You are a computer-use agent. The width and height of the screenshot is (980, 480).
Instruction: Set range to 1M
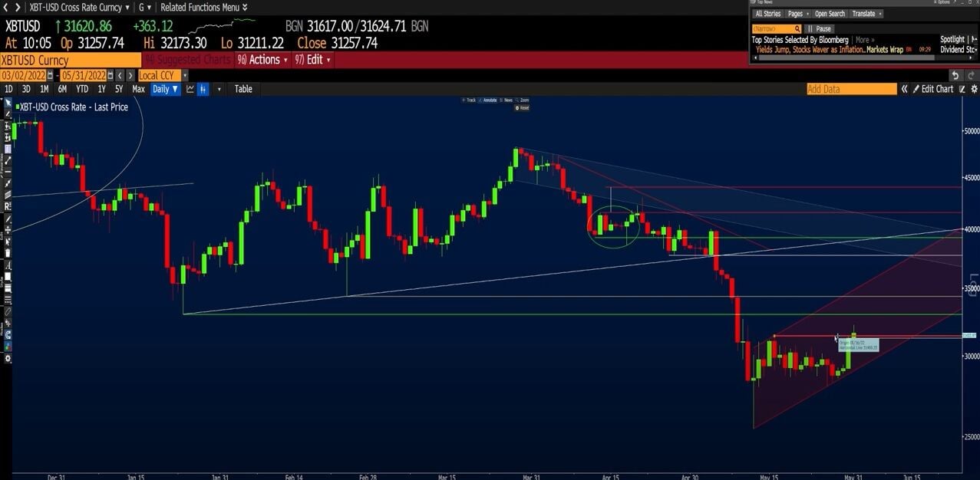[44, 89]
